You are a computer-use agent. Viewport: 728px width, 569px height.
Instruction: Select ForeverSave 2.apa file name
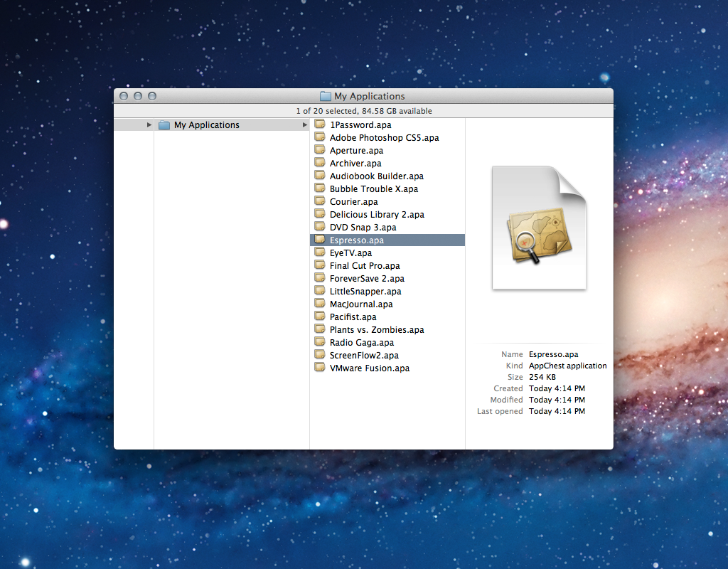(x=367, y=279)
